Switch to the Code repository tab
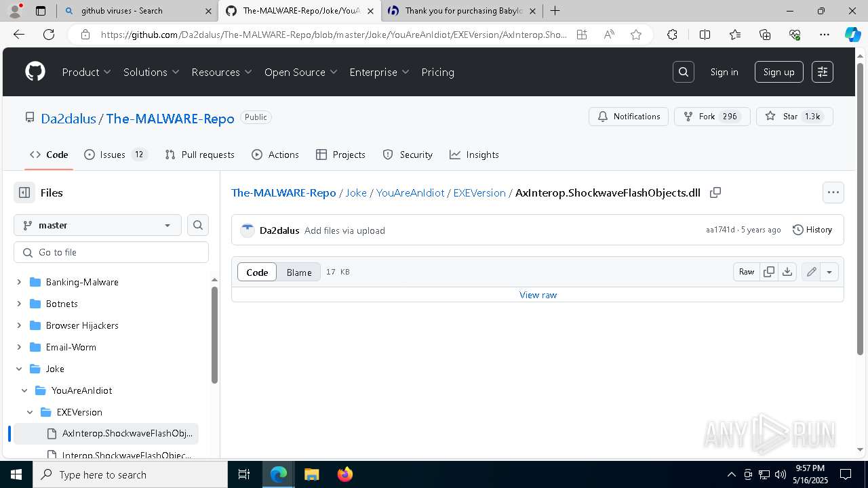The height and width of the screenshot is (488, 868). (x=49, y=155)
